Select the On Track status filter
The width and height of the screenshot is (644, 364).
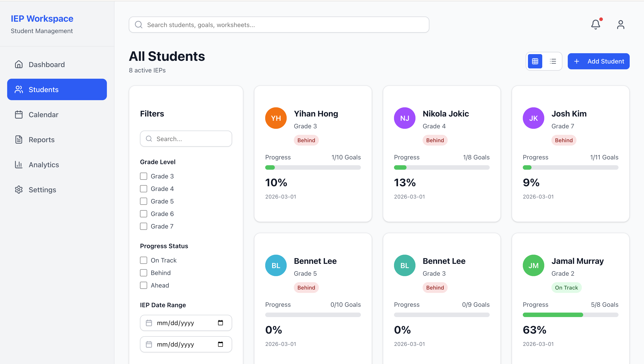click(144, 260)
